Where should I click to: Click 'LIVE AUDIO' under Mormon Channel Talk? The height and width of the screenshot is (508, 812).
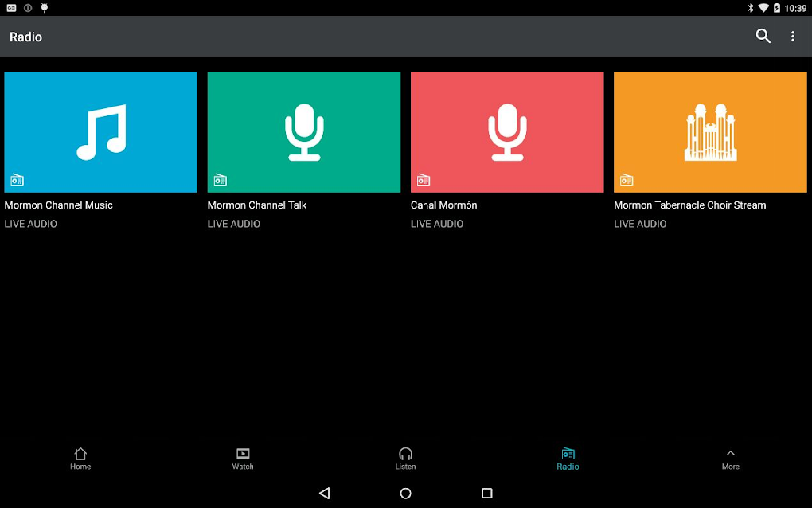pyautogui.click(x=233, y=224)
